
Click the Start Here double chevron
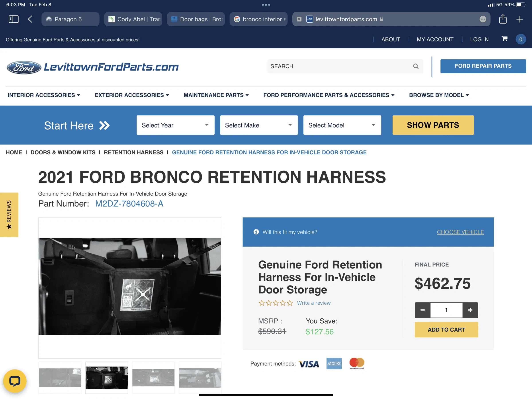click(x=104, y=125)
